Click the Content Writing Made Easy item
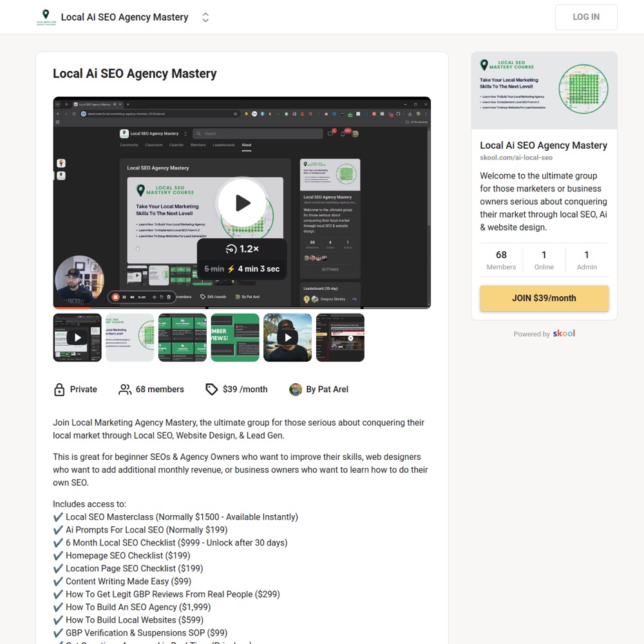Viewport: 644px width, 644px height. pos(122,582)
